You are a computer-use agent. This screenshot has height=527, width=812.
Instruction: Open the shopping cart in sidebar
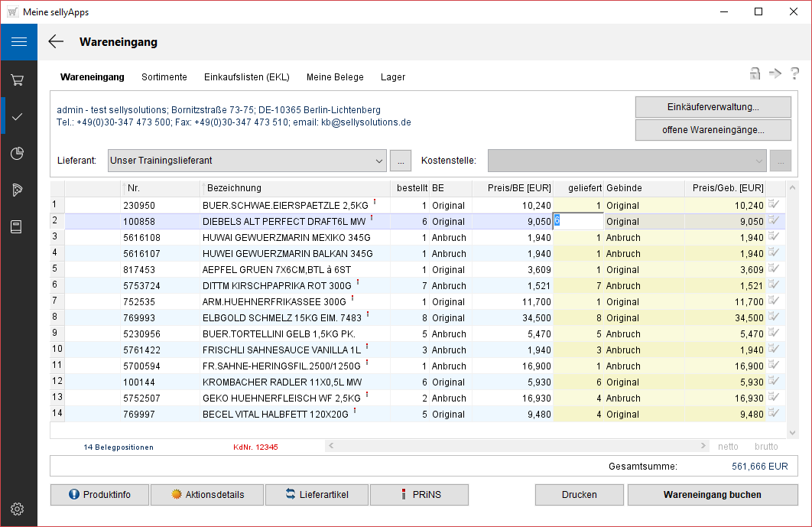coord(18,80)
